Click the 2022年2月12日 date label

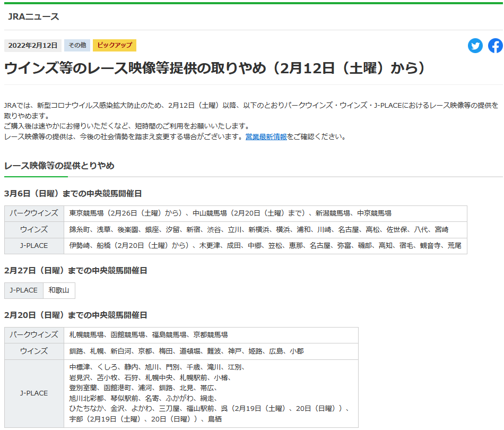tap(33, 45)
